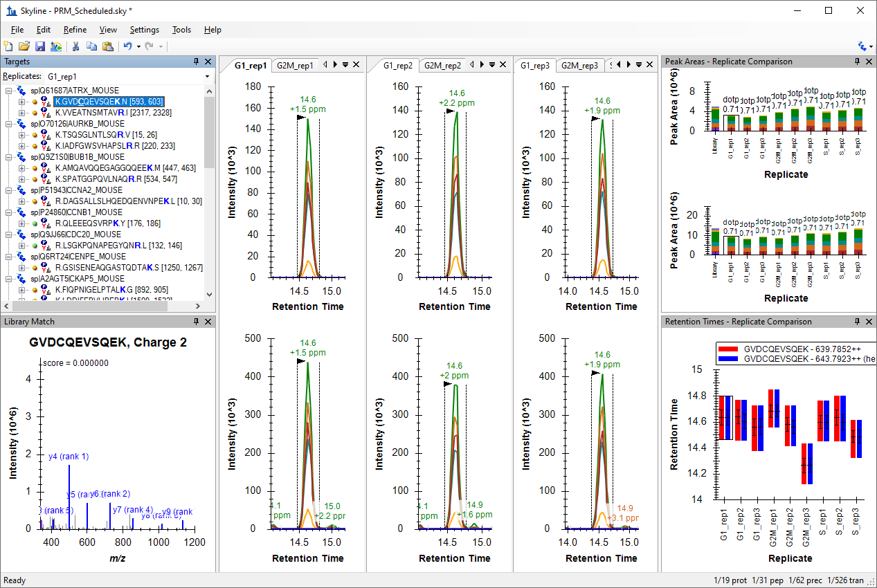Open the undo history dropdown arrow
This screenshot has height=588, width=877.
coord(138,46)
